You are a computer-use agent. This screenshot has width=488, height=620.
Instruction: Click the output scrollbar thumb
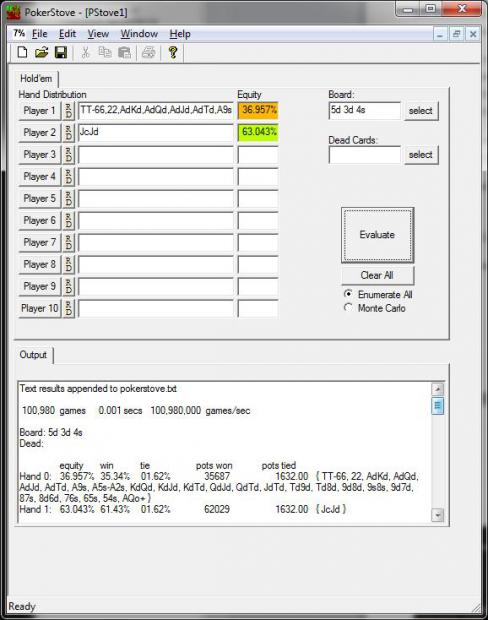point(437,406)
